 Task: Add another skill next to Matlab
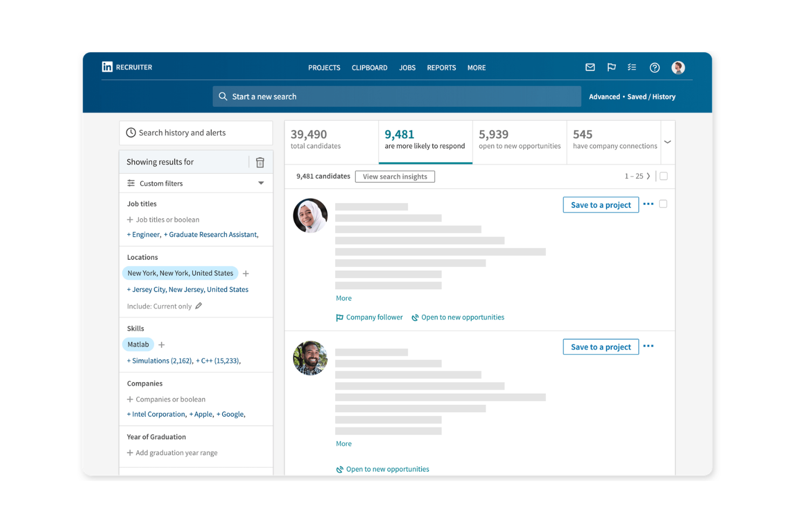[162, 344]
